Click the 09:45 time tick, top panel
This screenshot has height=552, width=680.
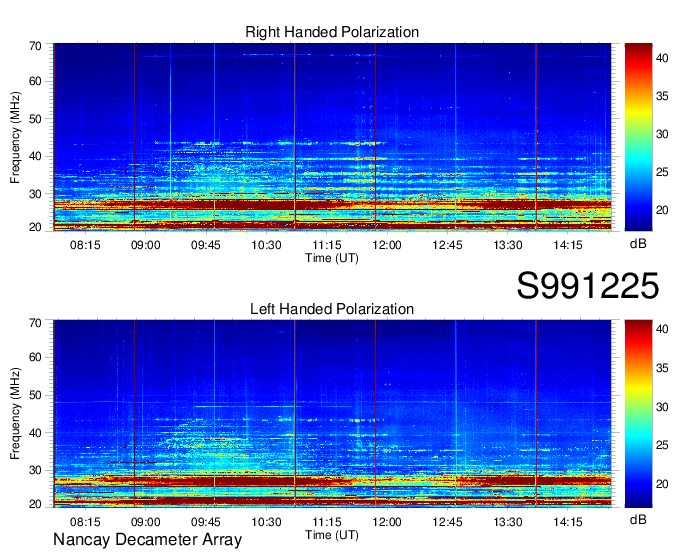[206, 245]
